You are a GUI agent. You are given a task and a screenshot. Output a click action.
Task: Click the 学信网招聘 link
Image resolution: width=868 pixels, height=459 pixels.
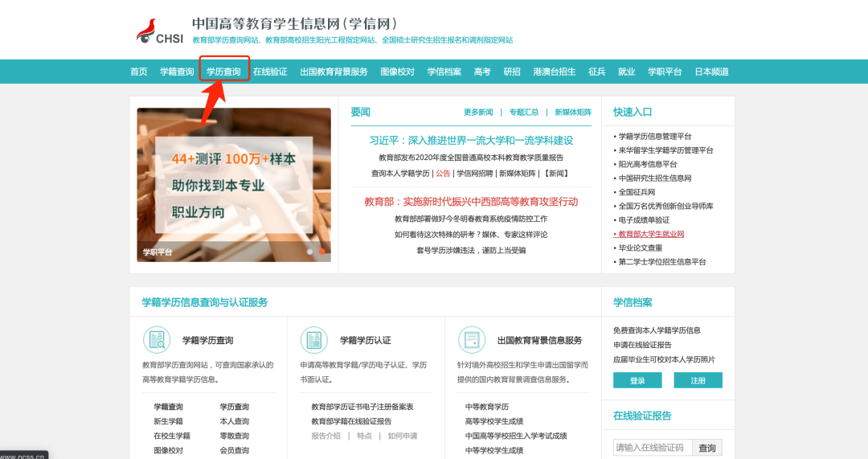(x=474, y=174)
